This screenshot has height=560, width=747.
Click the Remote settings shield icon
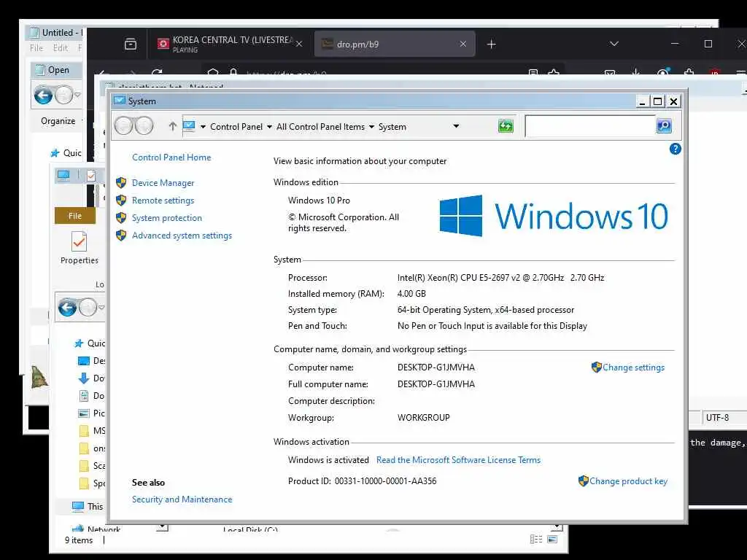(x=122, y=200)
